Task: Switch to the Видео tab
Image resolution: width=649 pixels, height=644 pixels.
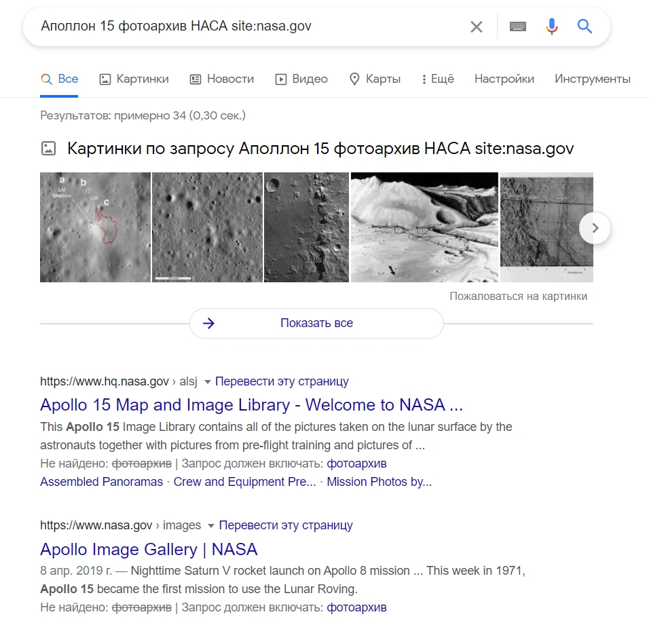Action: pyautogui.click(x=301, y=79)
